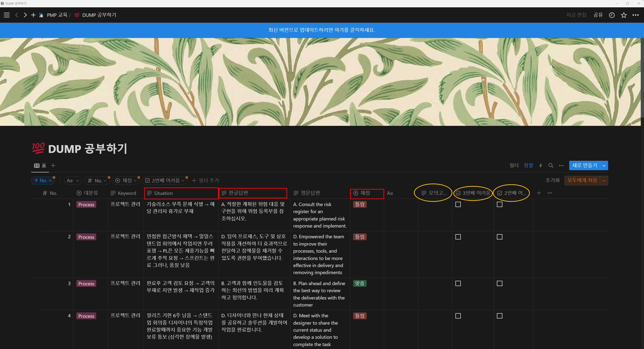
Task: Check 3번째 어려움 box in row 4
Action: coord(458,316)
